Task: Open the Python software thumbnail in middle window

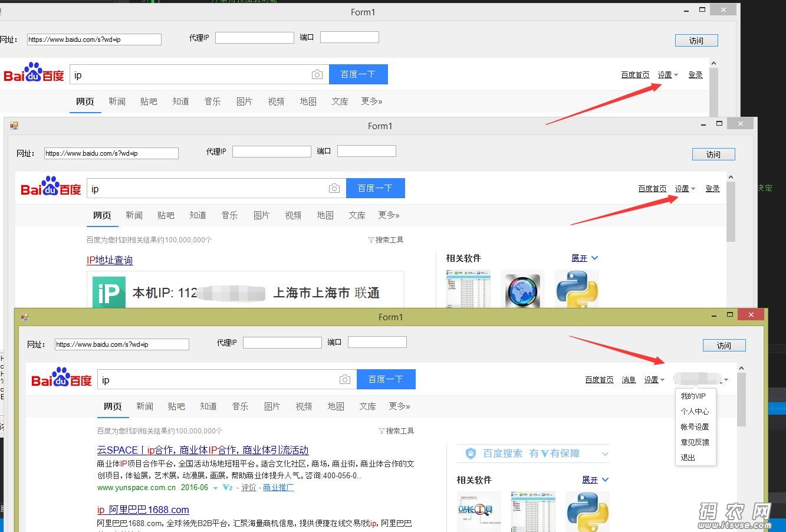Action: click(x=577, y=289)
